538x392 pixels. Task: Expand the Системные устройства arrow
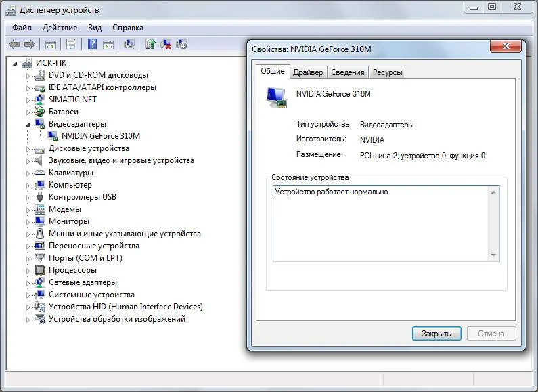point(28,295)
